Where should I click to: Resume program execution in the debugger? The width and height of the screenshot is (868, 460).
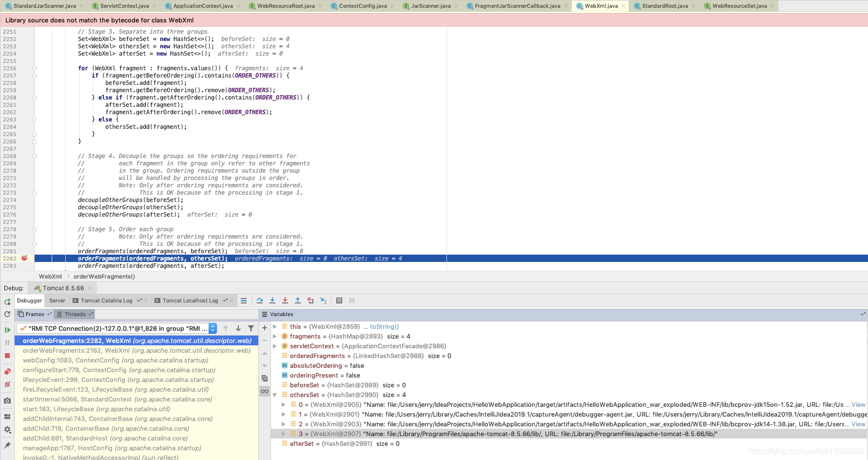click(x=7, y=330)
